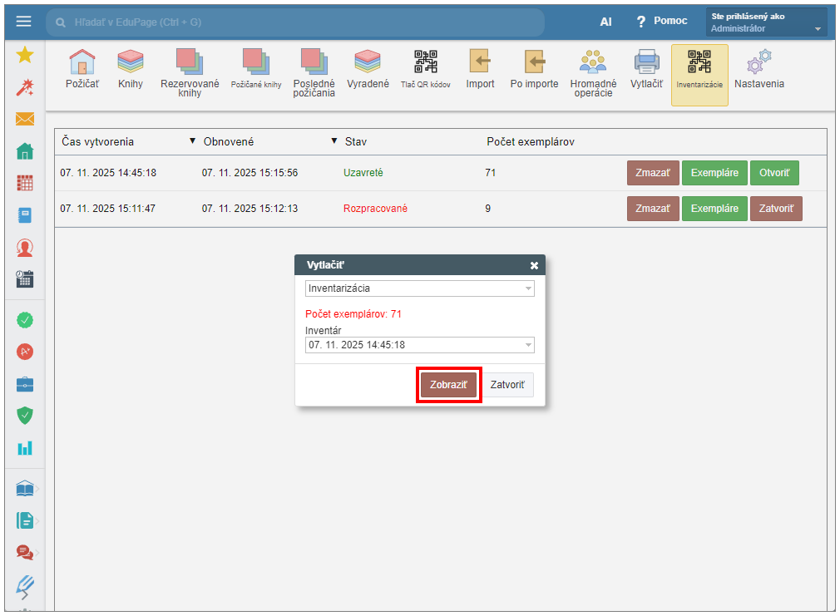Click Zmazať for the Rozpracované inventory
Screen dimensions: 840x616
(x=653, y=209)
